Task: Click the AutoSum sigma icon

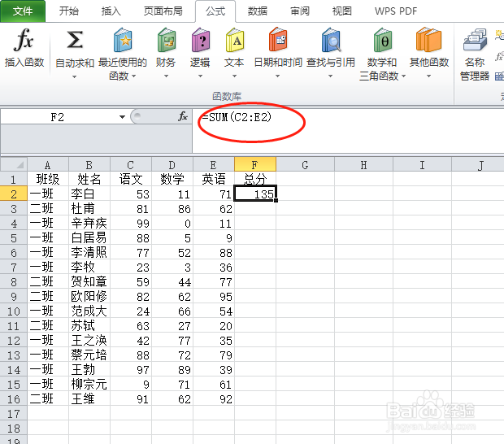Action: pyautogui.click(x=75, y=40)
